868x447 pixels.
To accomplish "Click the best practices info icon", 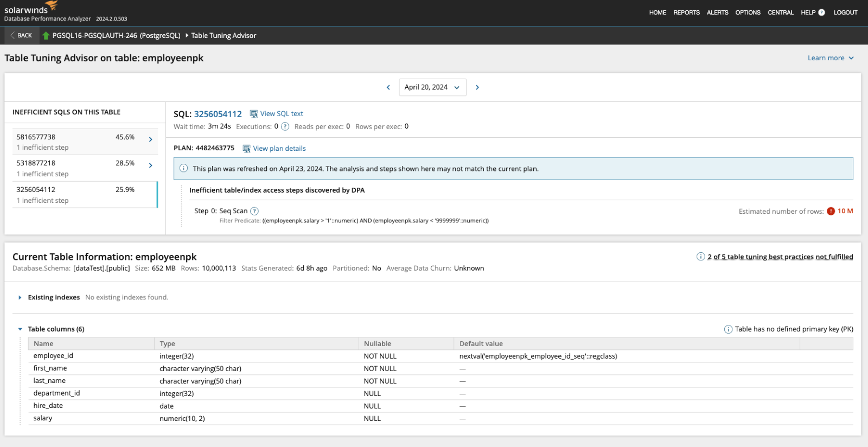I will pyautogui.click(x=700, y=257).
